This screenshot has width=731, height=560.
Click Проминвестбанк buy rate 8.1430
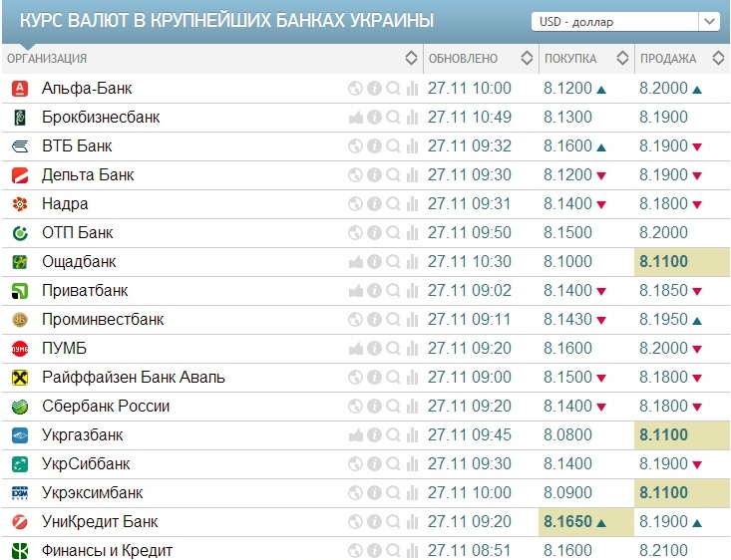click(x=567, y=319)
